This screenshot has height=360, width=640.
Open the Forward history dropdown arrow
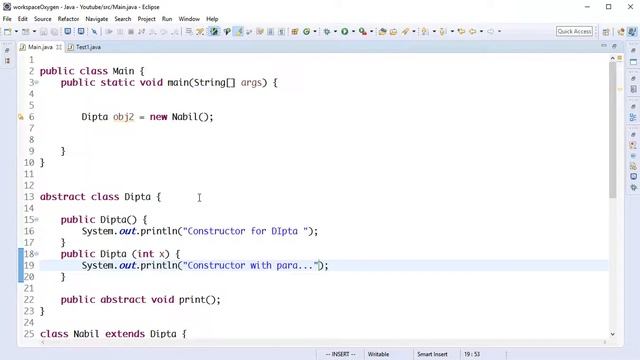click(499, 31)
